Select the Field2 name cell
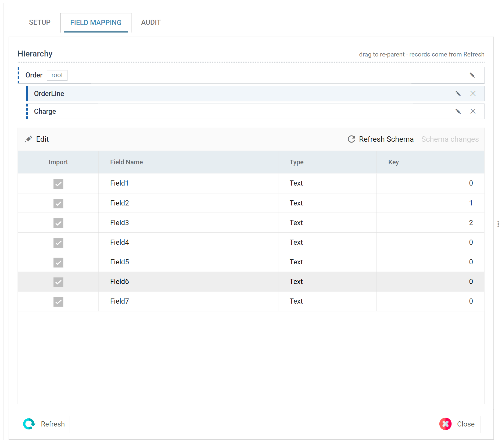The height and width of the screenshot is (448, 502). [x=188, y=203]
